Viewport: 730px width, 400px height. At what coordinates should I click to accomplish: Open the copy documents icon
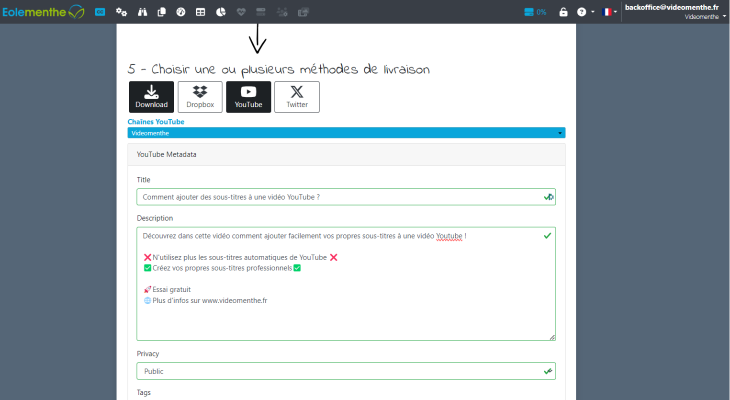click(162, 12)
